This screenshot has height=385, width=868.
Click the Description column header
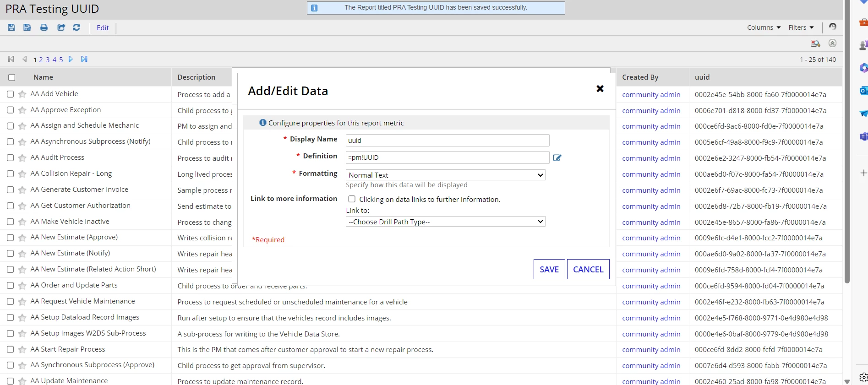click(x=197, y=77)
